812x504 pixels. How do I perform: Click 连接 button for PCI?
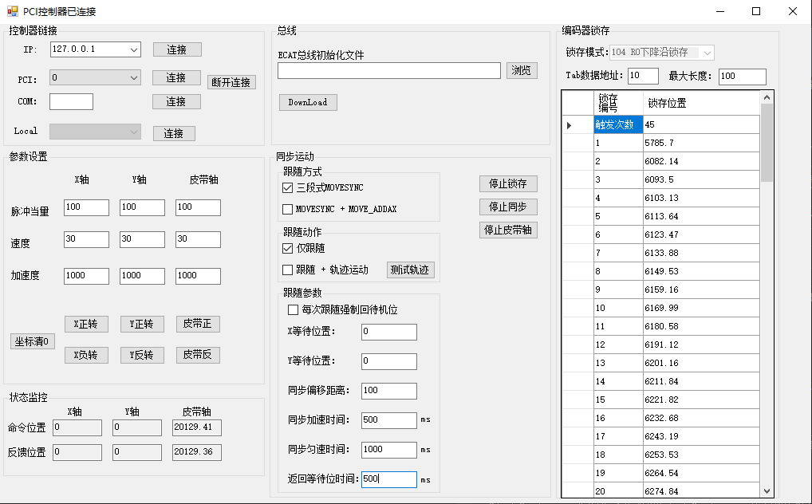click(x=176, y=77)
